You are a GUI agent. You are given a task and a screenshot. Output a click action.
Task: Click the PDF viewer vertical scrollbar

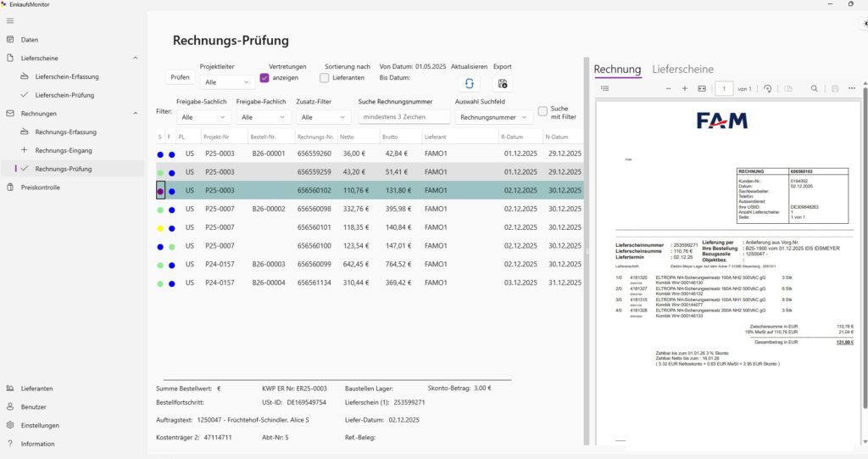865,249
